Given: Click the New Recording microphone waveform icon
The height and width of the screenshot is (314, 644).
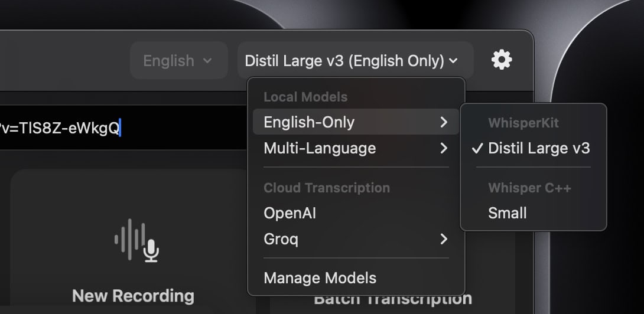Looking at the screenshot, I should coord(136,241).
